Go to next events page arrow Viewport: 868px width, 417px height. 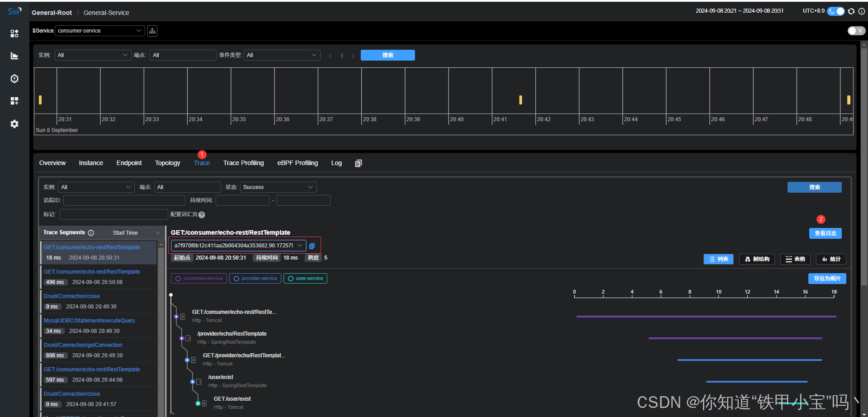[x=353, y=56]
